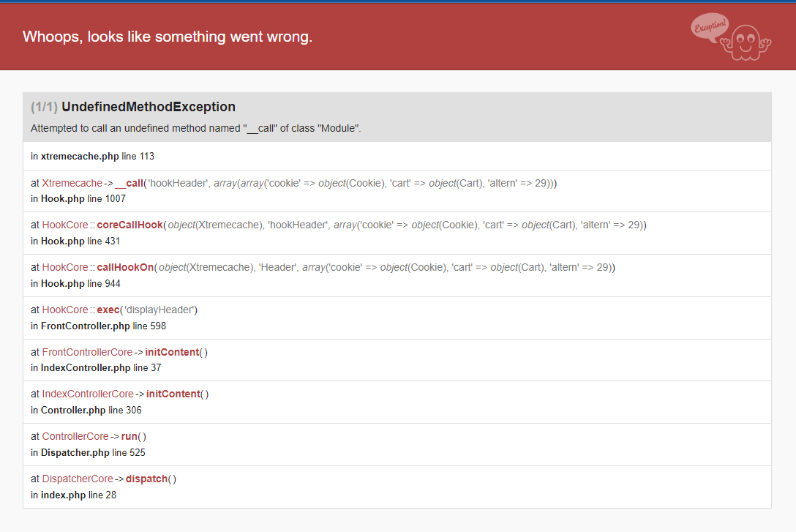The width and height of the screenshot is (796, 532).
Task: Click the __call method name
Action: coord(129,183)
